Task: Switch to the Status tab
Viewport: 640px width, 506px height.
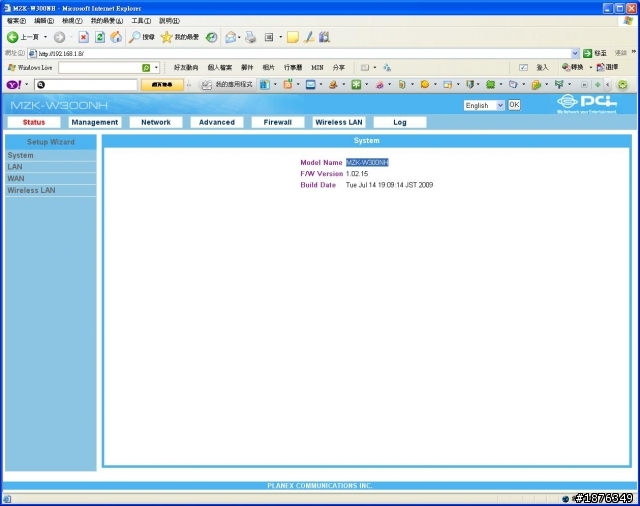Action: [x=34, y=122]
